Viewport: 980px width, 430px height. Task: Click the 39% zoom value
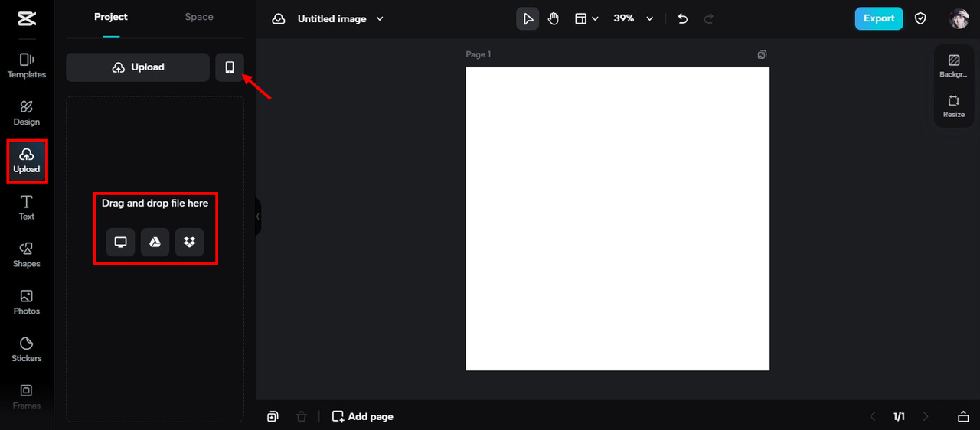click(x=624, y=18)
